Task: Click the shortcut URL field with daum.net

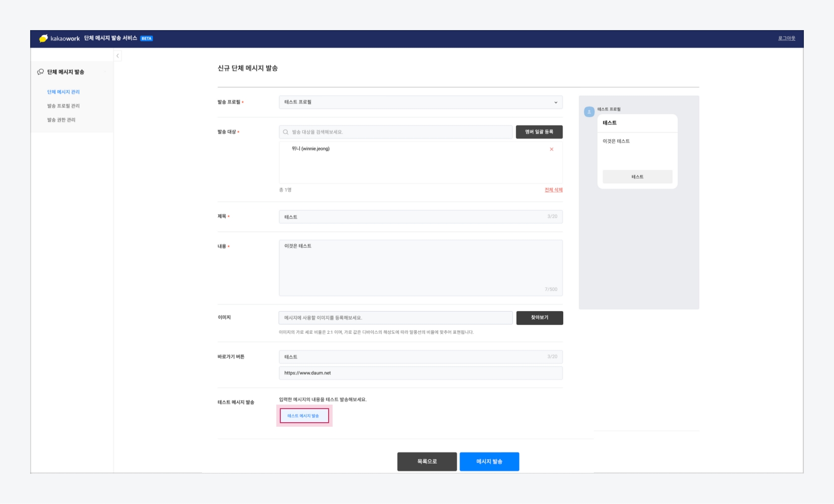Action: (x=421, y=373)
